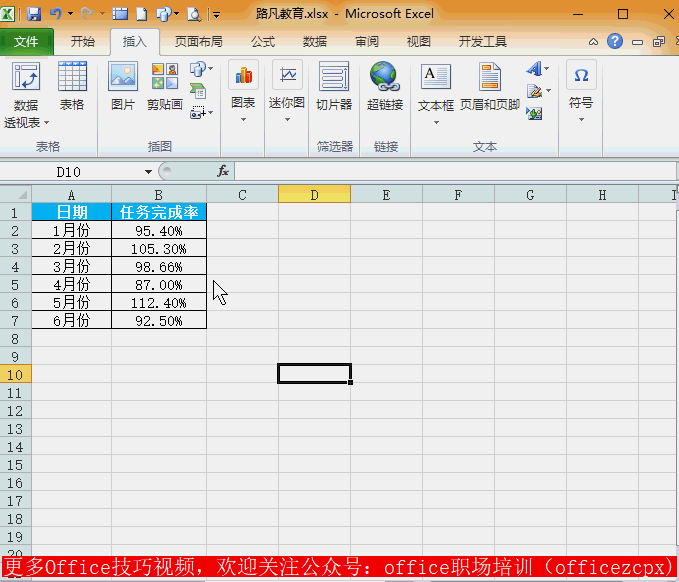679x582 pixels.
Task: Open the 剪贴画 clip art icon
Action: [165, 76]
